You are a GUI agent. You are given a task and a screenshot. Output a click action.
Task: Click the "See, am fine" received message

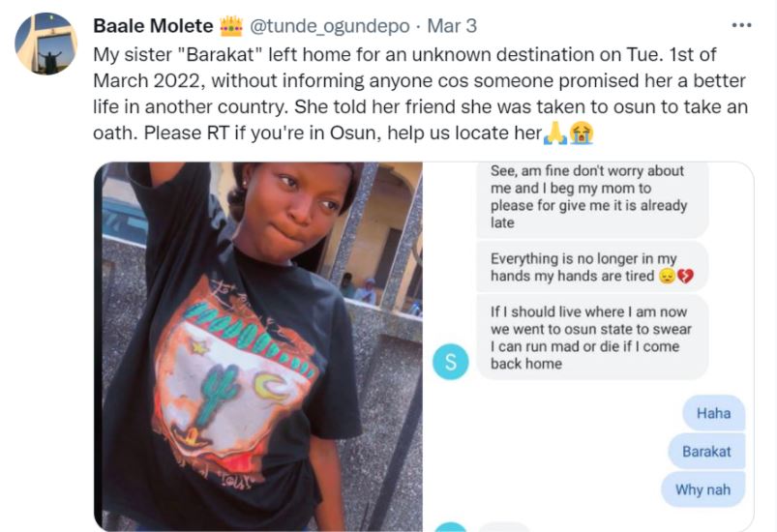[592, 196]
